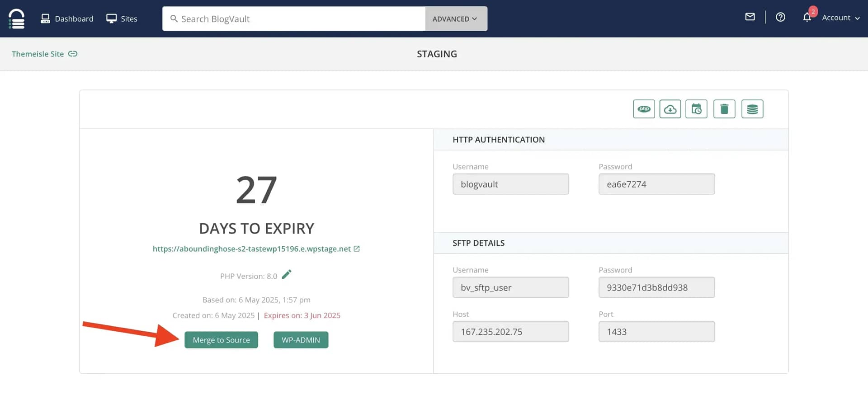Click the SFTP DETAILS section header
This screenshot has height=404, width=868.
(478, 243)
